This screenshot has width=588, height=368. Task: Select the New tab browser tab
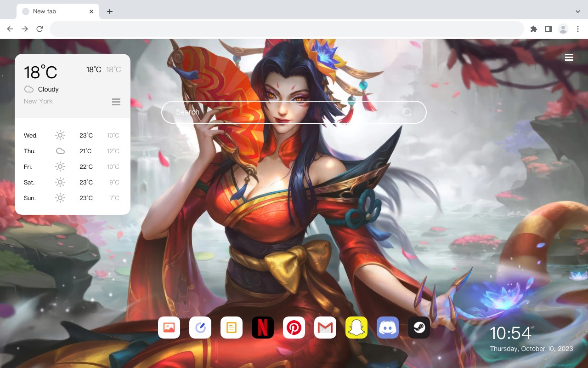click(x=58, y=11)
